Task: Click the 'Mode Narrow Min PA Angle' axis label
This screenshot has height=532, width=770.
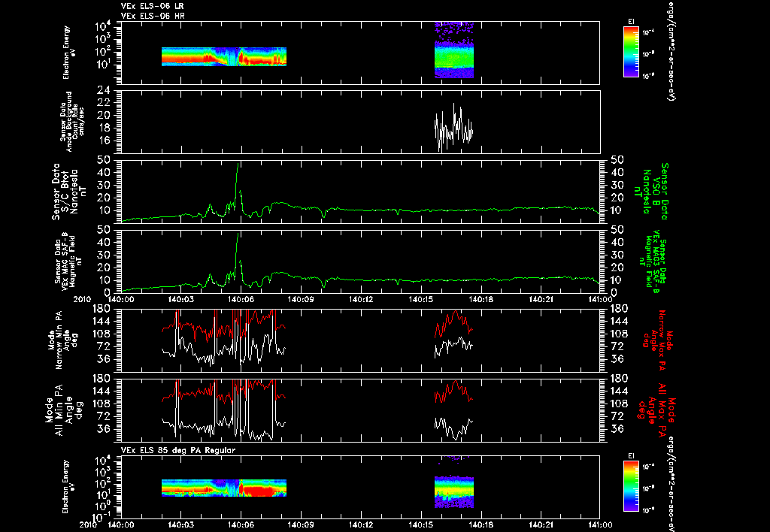Action: (63, 340)
